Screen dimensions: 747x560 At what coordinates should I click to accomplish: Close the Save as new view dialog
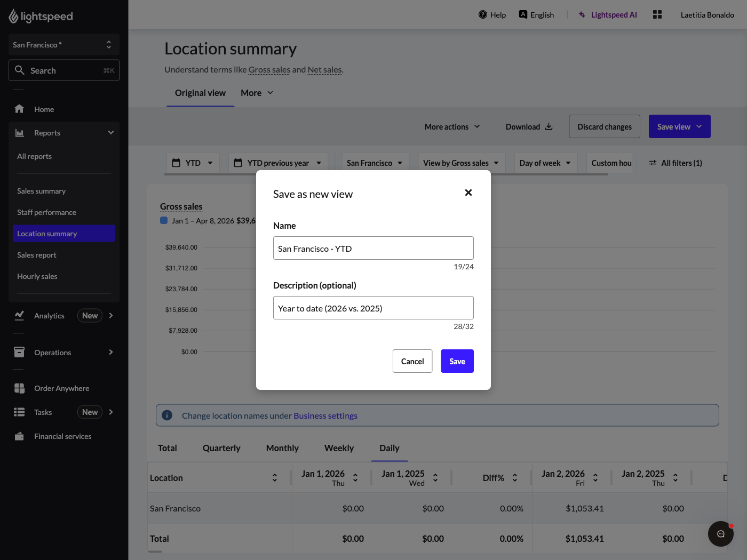[468, 193]
